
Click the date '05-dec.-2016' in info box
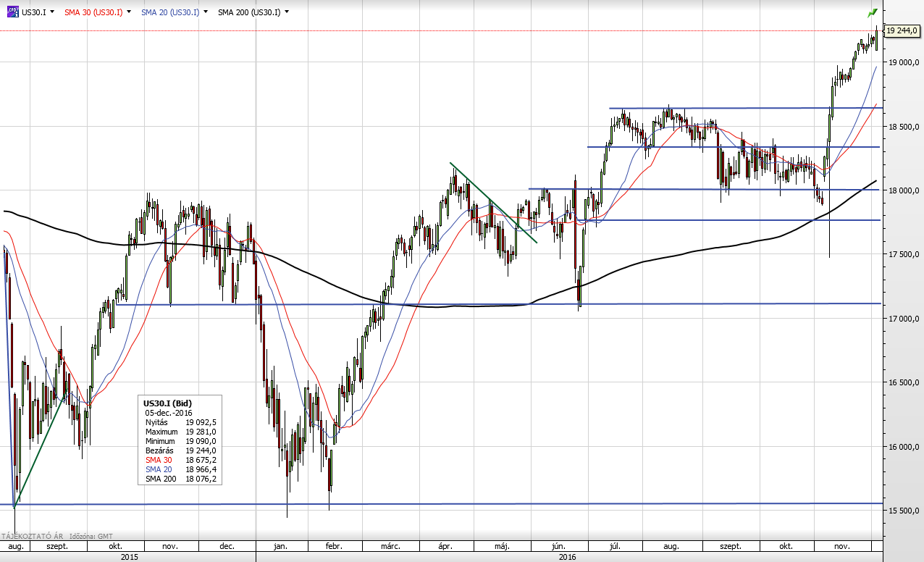169,413
